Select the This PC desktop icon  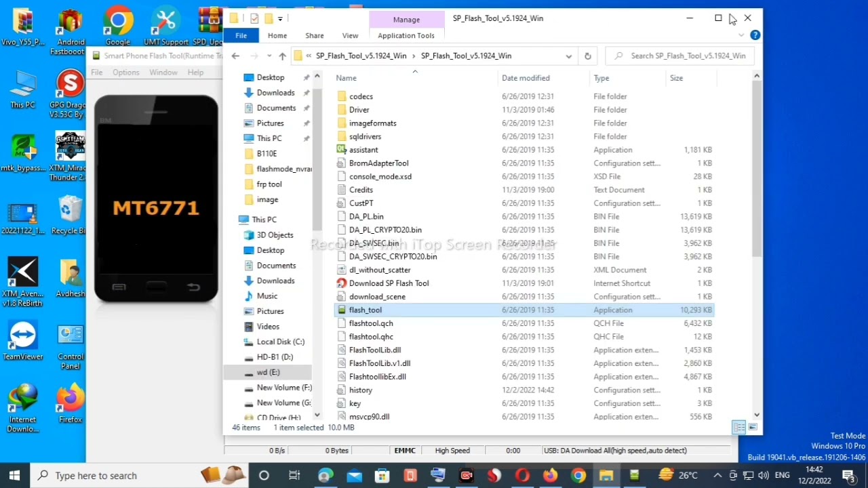(23, 89)
